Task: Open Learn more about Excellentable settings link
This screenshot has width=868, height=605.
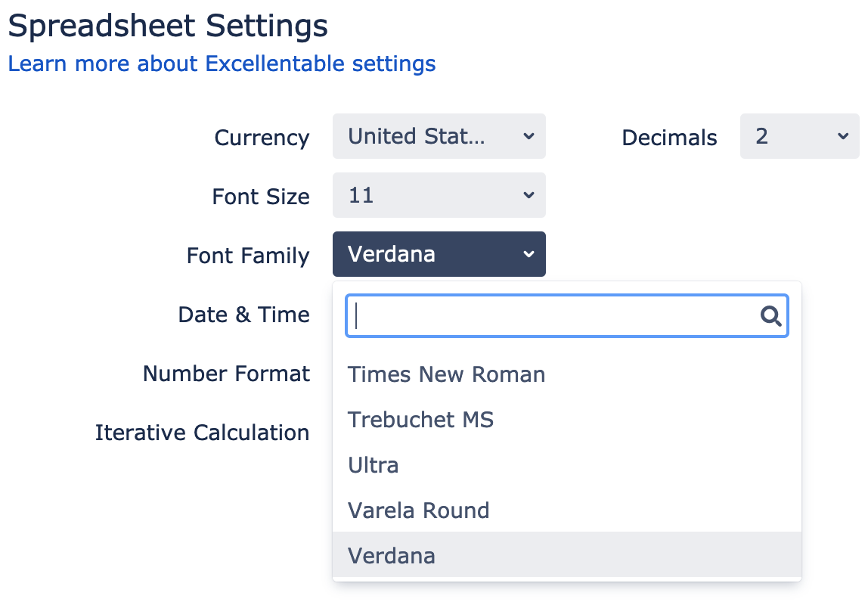Action: coord(222,64)
